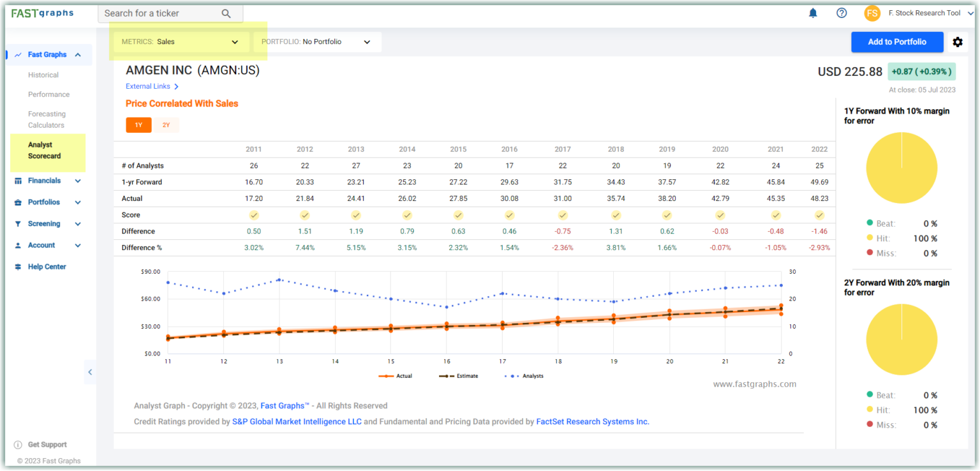This screenshot has height=471, width=980.
Task: Toggle the Actual series in chart legend
Action: pyautogui.click(x=396, y=376)
